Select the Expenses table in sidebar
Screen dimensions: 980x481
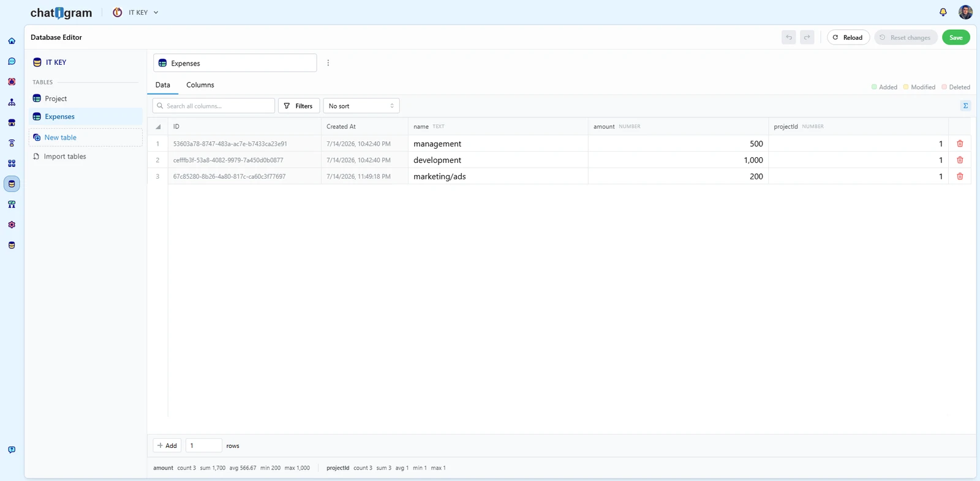tap(86, 117)
